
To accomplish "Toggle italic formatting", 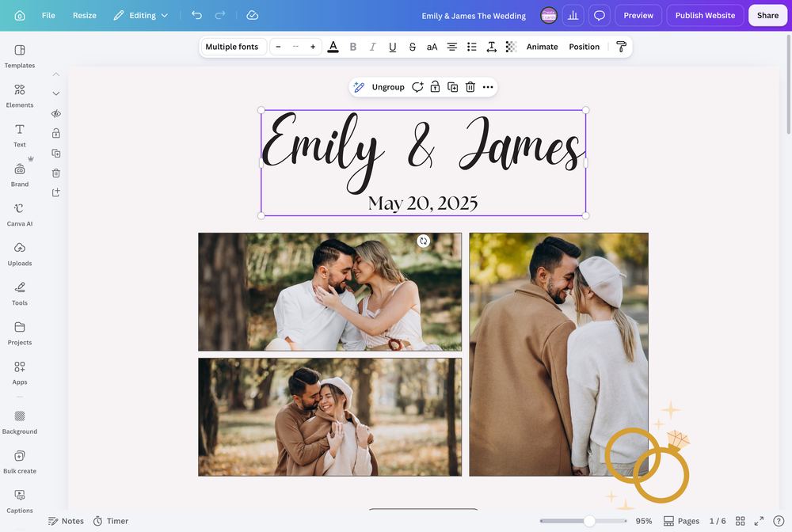I will 373,47.
